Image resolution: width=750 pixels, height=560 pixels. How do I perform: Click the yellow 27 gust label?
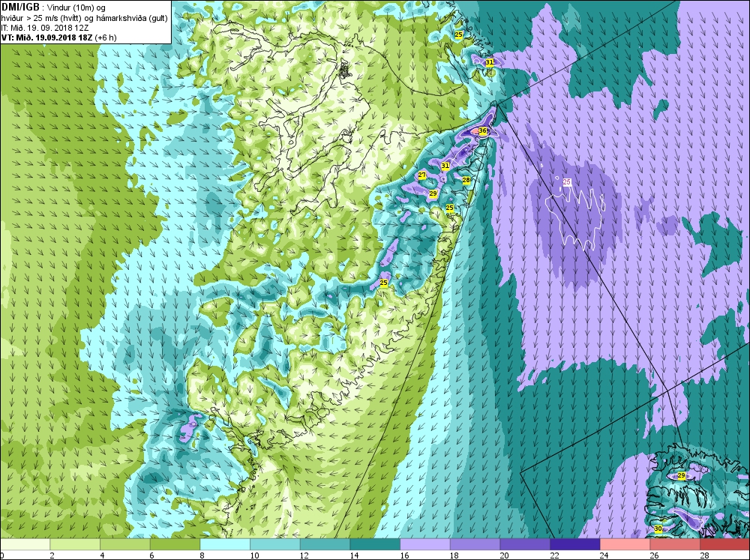421,175
